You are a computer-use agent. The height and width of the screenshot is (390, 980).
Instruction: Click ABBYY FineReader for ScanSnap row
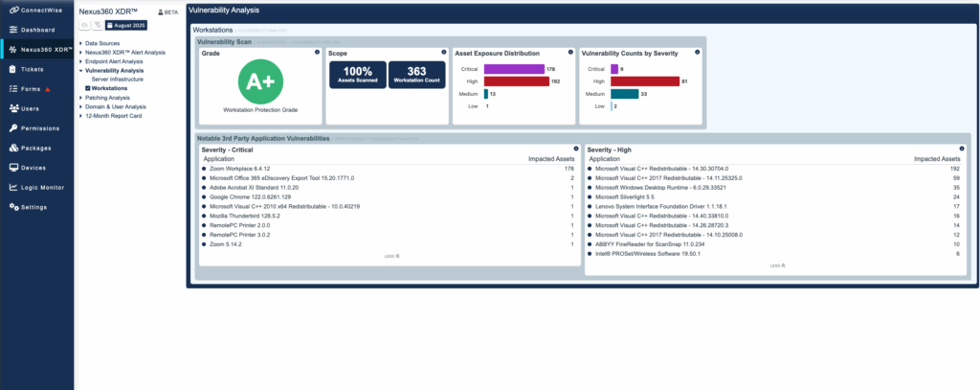pos(775,244)
